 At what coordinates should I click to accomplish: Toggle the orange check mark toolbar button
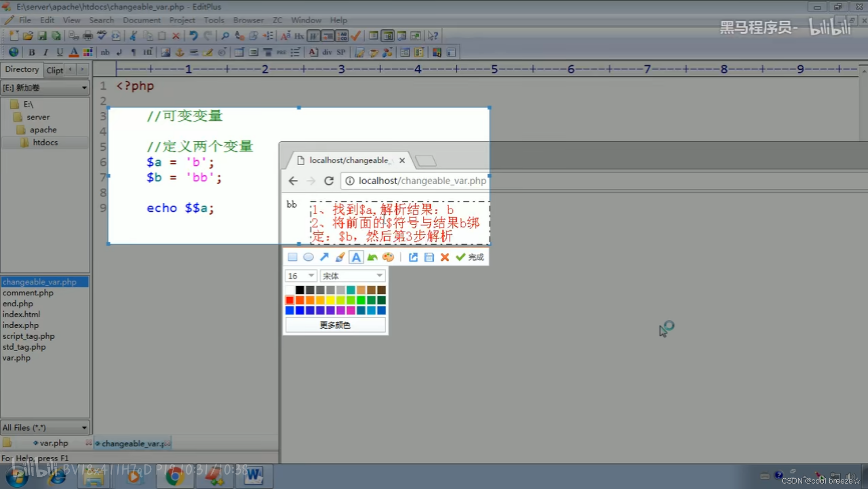(x=356, y=36)
